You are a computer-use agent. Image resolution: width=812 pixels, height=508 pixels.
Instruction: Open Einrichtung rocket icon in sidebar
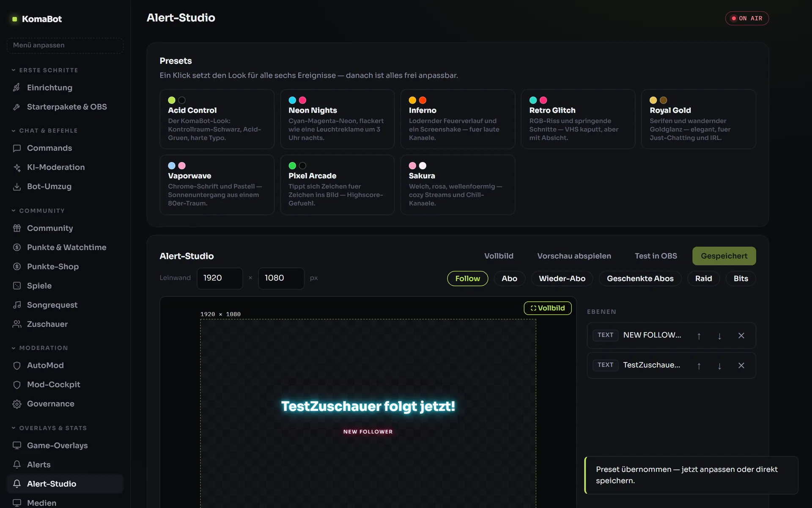(17, 88)
